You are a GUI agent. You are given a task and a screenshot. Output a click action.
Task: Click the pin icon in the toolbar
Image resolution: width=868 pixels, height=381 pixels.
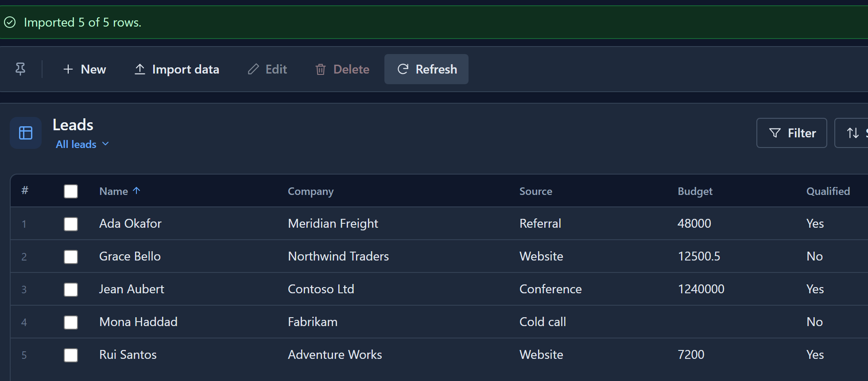(x=20, y=69)
